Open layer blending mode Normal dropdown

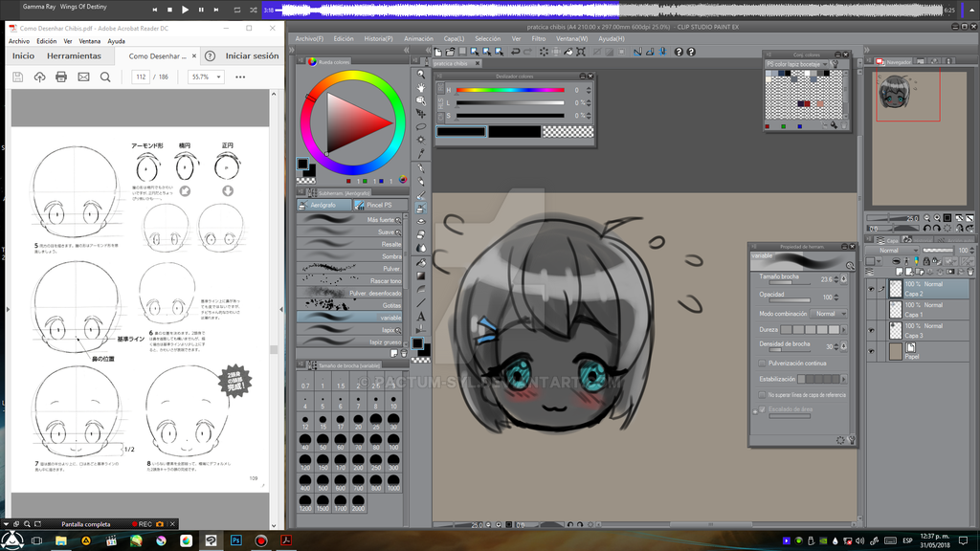(895, 250)
